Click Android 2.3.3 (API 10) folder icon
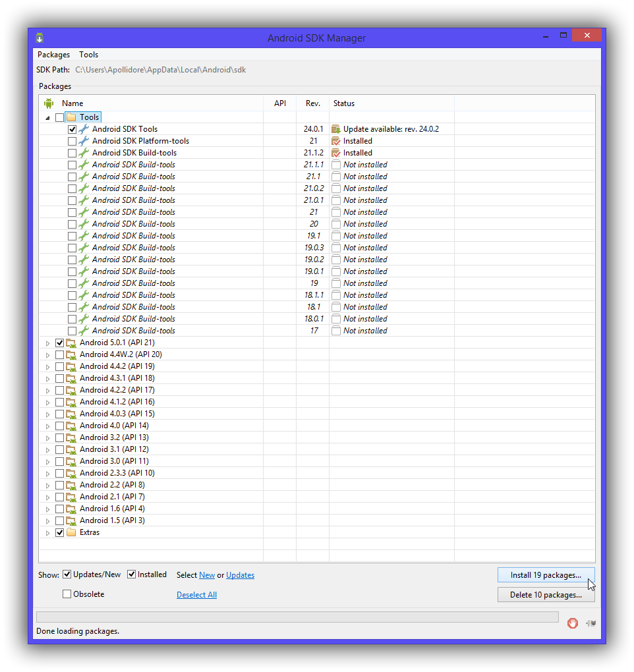634x672 pixels. pyautogui.click(x=71, y=473)
